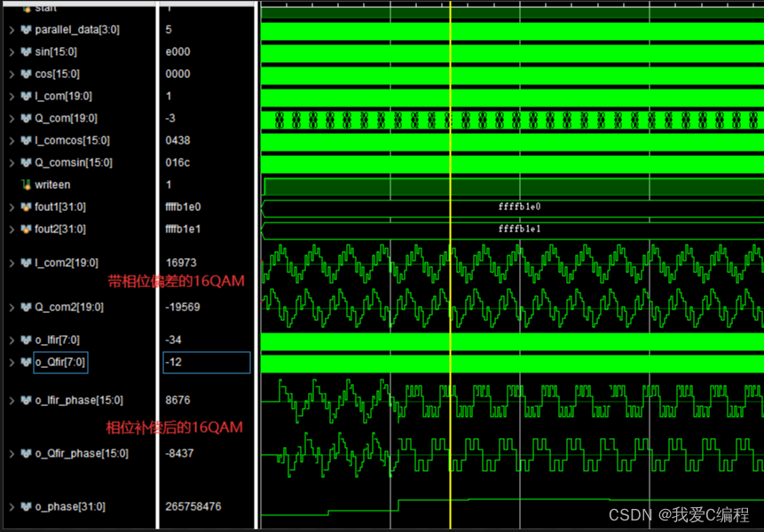Click the bus icon next to I_com2[19:0]
Screen dimensions: 764x532
pyautogui.click(x=26, y=262)
